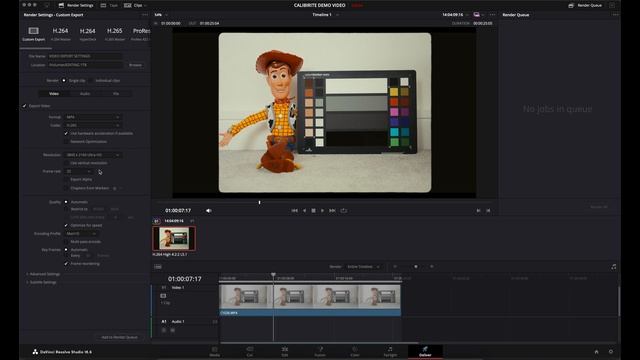Toggle Use hardware acceleration if available
This screenshot has width=640, height=360.
coord(66,133)
